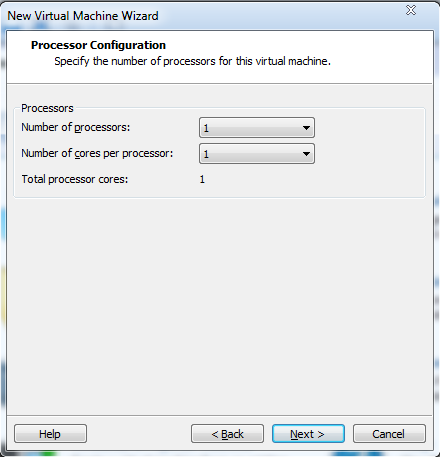The height and width of the screenshot is (457, 440).
Task: Click the "Total processor cores:" label
Action: pos(75,179)
